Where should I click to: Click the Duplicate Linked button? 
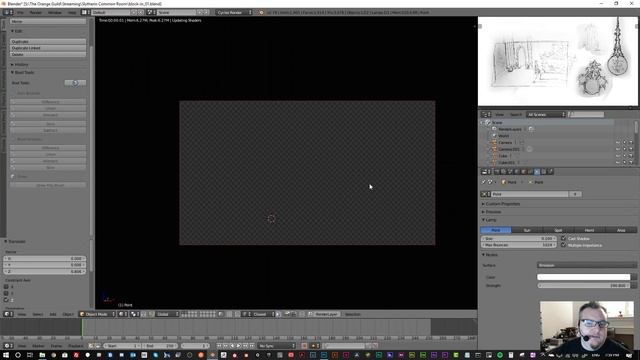pos(48,48)
